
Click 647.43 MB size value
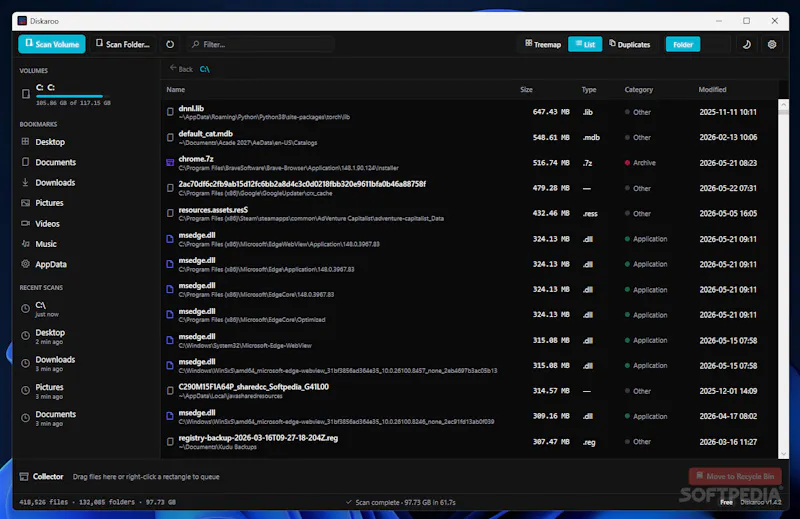(551, 112)
